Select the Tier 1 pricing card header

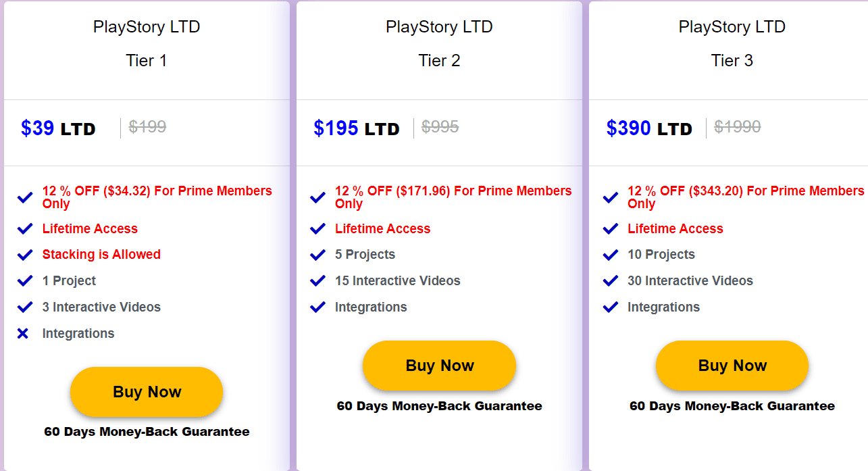[x=147, y=44]
